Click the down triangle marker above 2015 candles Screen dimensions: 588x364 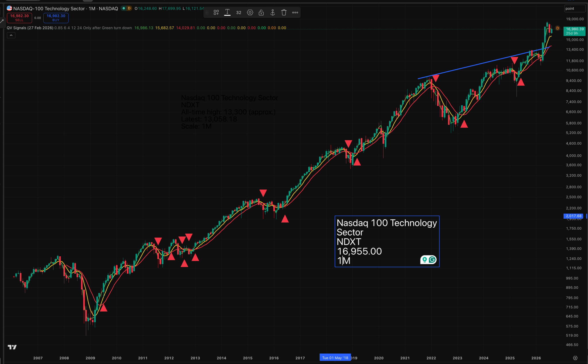(263, 193)
